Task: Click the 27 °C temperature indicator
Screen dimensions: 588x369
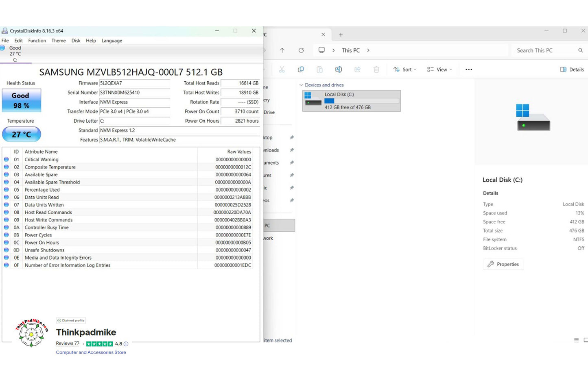Action: click(21, 134)
